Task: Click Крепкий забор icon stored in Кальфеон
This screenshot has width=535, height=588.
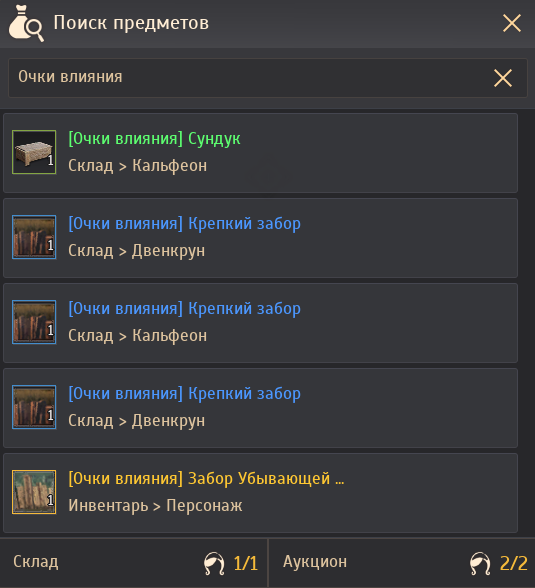Action: pos(34,322)
